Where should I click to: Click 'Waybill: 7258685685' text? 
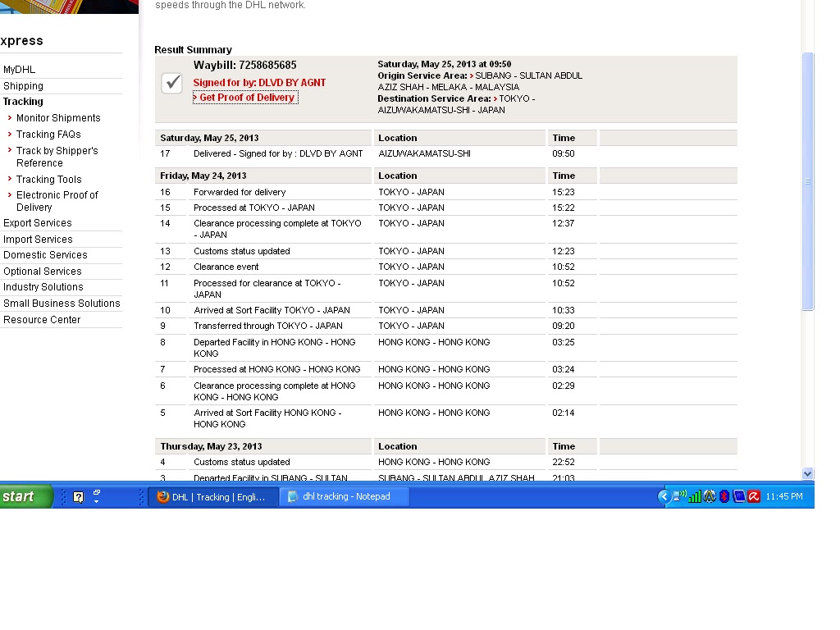(244, 66)
